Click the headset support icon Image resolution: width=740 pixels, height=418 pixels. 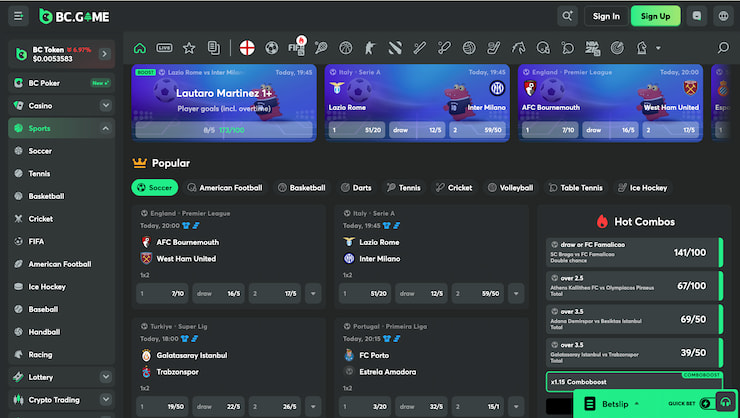tap(725, 402)
